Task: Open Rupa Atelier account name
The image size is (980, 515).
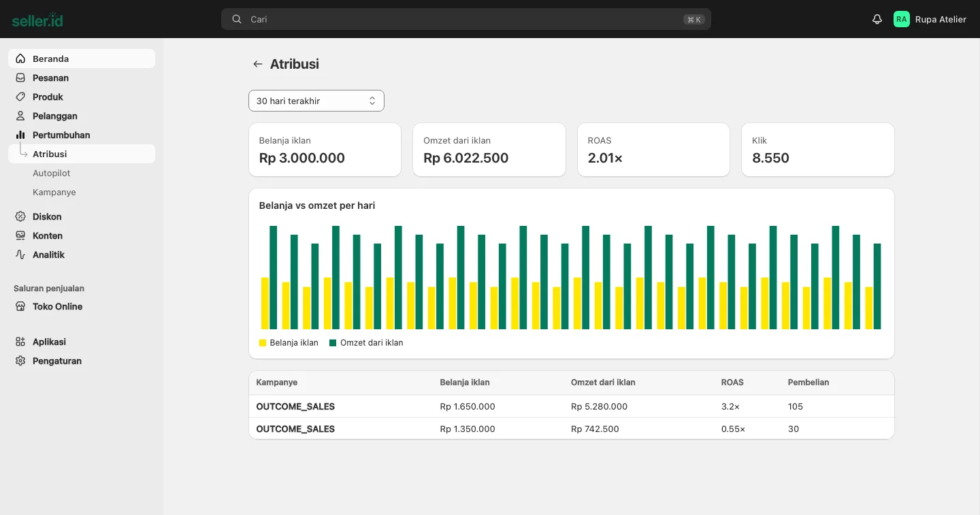Action: [x=941, y=19]
